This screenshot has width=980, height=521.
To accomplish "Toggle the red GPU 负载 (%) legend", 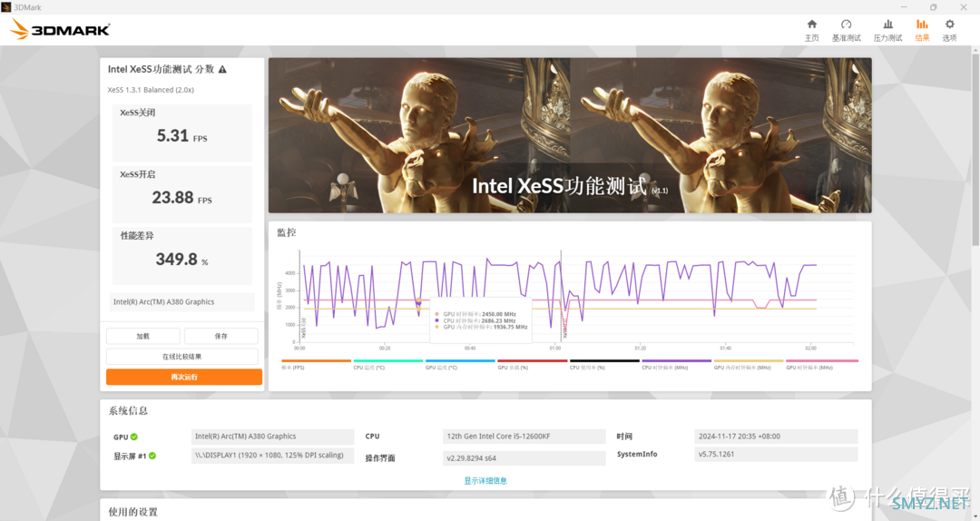I will [533, 364].
